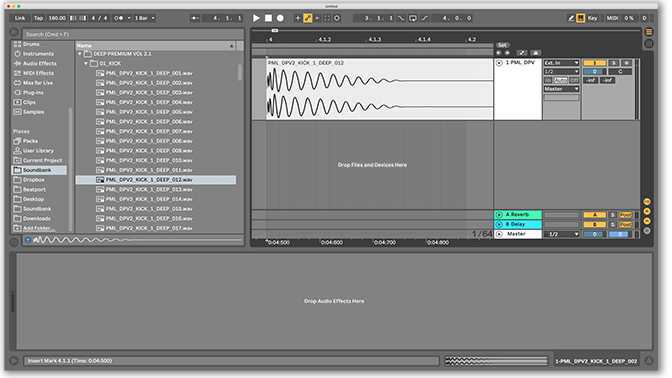Toggle the Draw Mode pencil icon
Viewport: 672px width, 378px height.
(571, 18)
